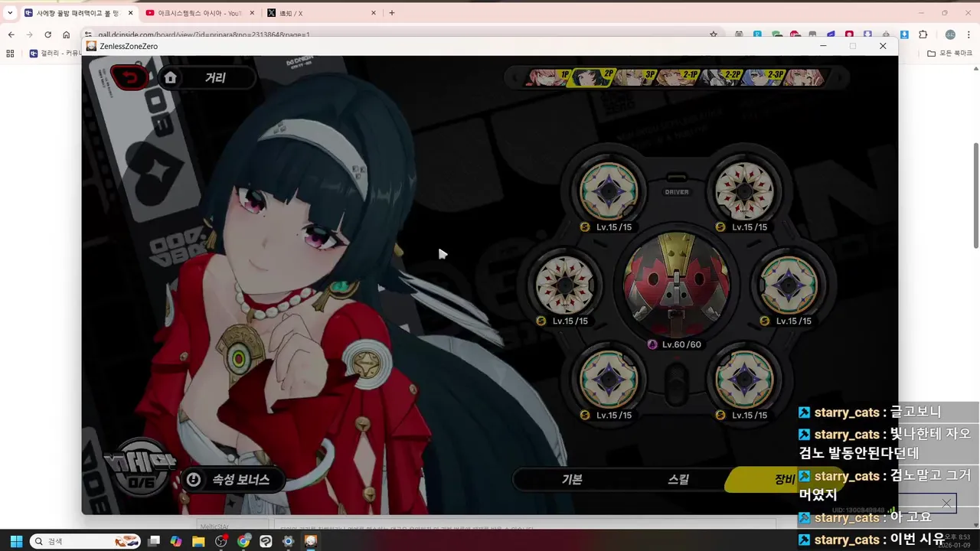Switch to the 스킬 tab
The image size is (980, 551).
678,480
